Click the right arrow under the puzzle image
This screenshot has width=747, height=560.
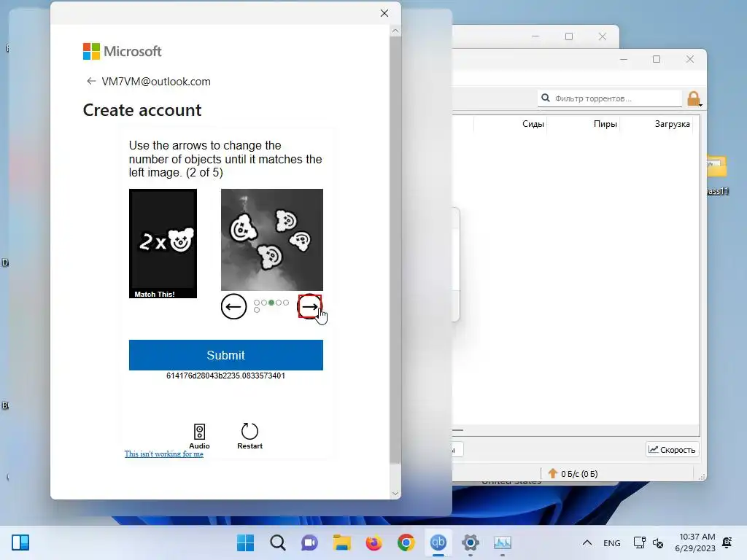[309, 307]
